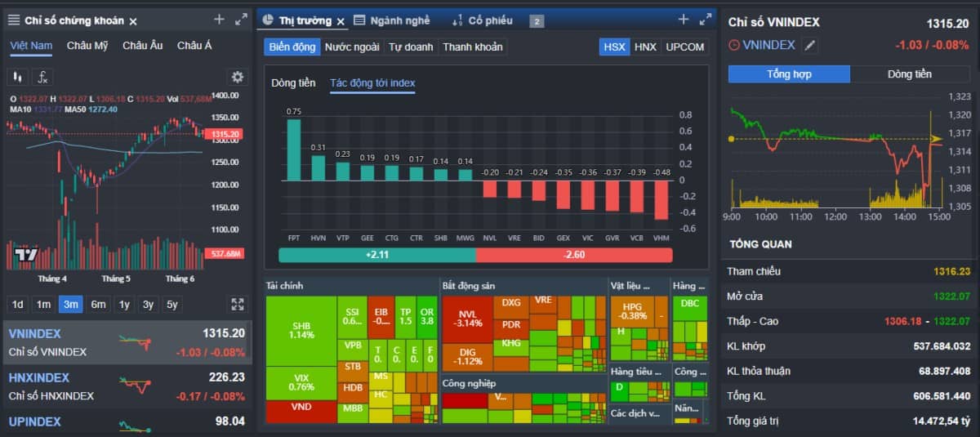Select the UPCOM exchange
Image resolution: width=980 pixels, height=437 pixels.
[684, 47]
